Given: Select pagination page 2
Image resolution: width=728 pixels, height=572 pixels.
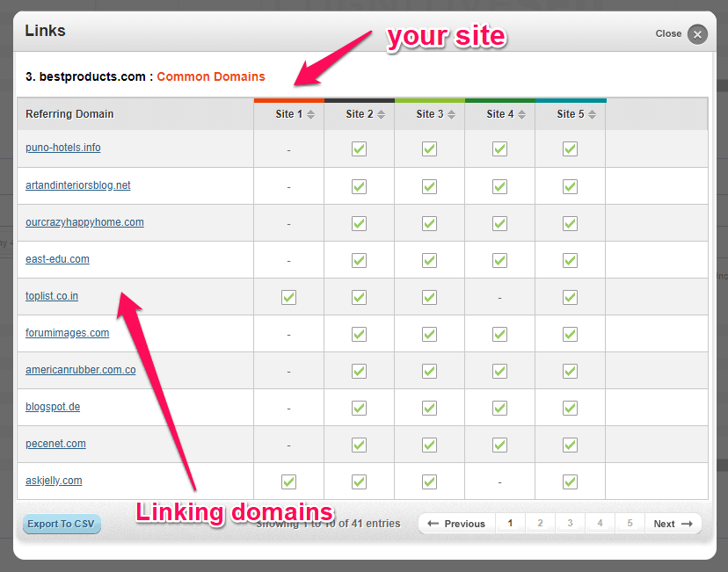Looking at the screenshot, I should (x=540, y=524).
